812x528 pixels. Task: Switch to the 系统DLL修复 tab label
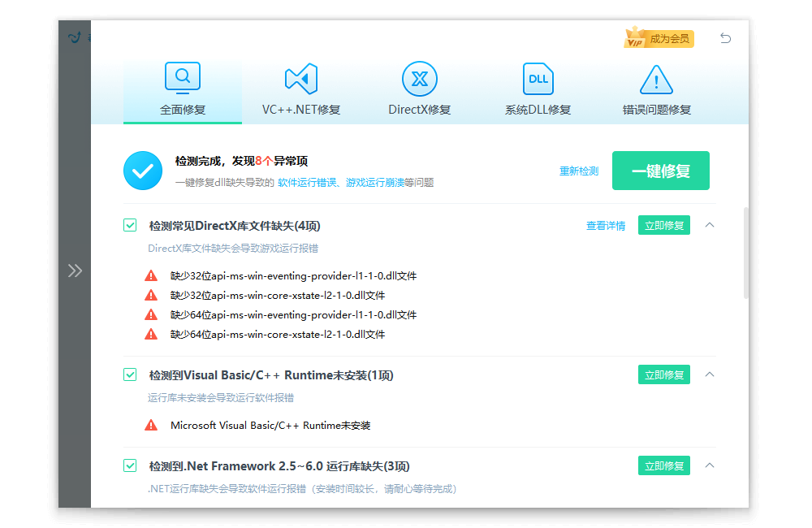538,110
